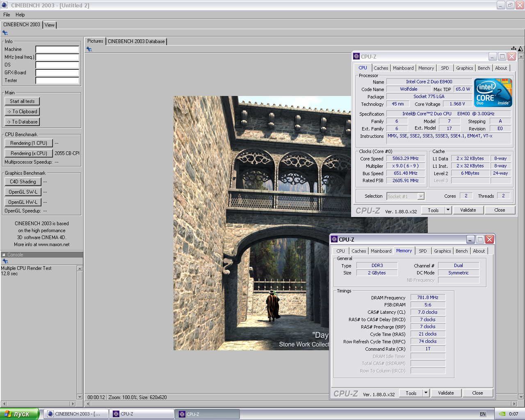This screenshot has height=420, width=525.
Task: Open Caches tab in the upper CPU-Z window
Action: pos(381,68)
